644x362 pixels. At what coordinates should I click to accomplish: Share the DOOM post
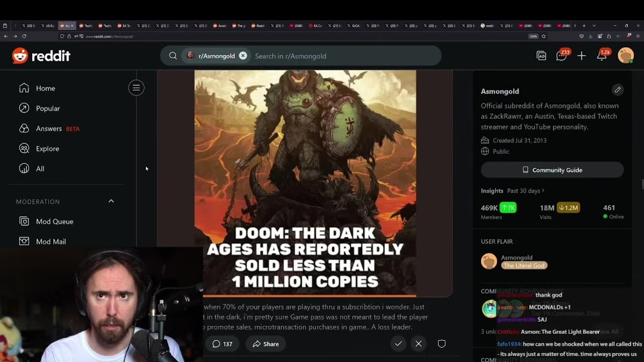265,344
